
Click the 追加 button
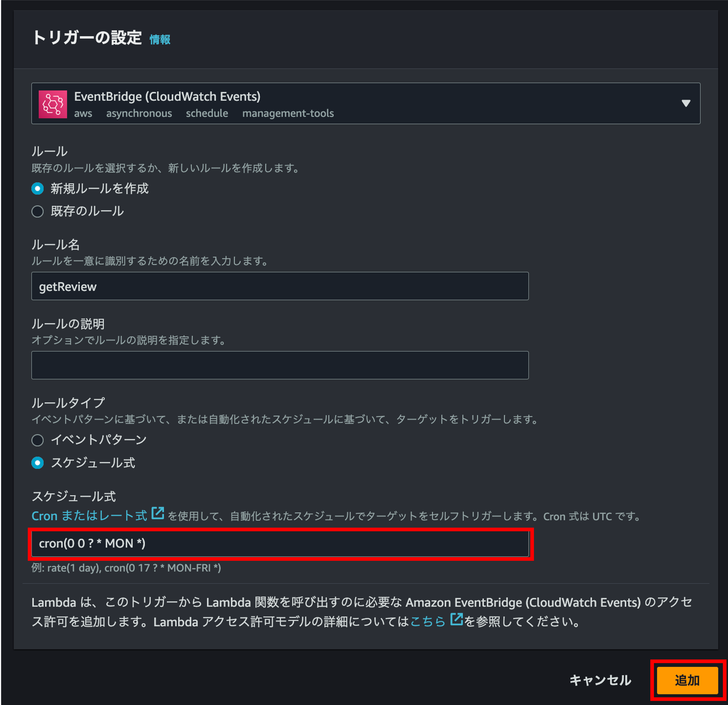(x=687, y=680)
